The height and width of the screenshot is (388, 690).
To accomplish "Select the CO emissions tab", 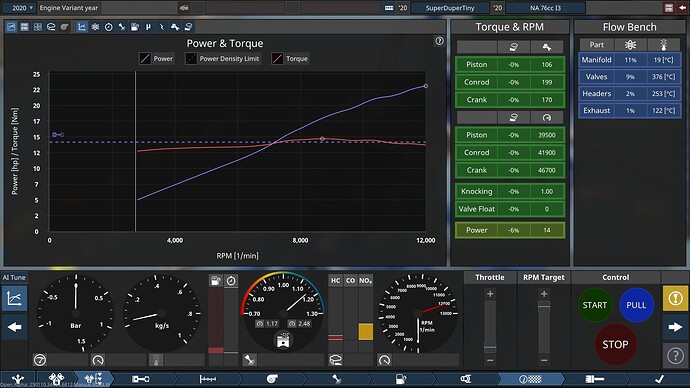I will (350, 281).
